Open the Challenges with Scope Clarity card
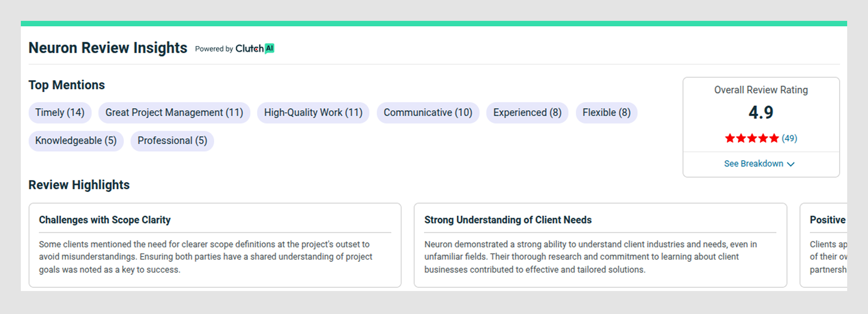The height and width of the screenshot is (314, 868). [215, 245]
